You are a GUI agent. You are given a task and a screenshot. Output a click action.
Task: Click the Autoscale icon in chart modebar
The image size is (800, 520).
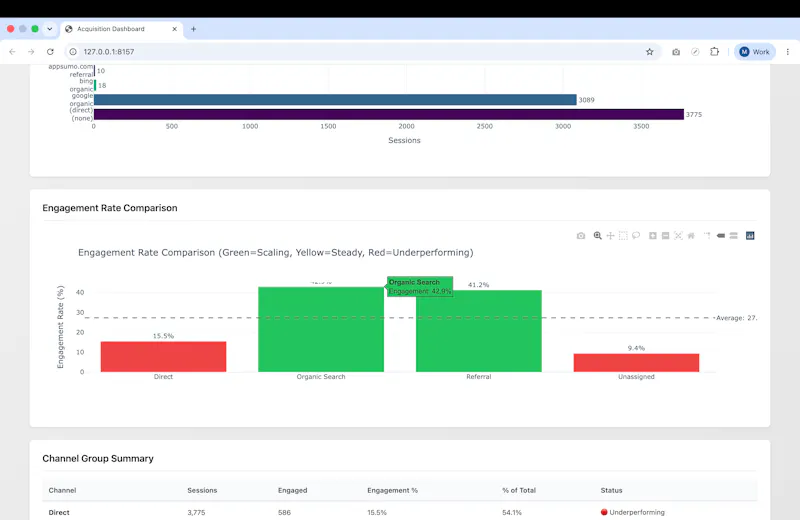(x=678, y=236)
